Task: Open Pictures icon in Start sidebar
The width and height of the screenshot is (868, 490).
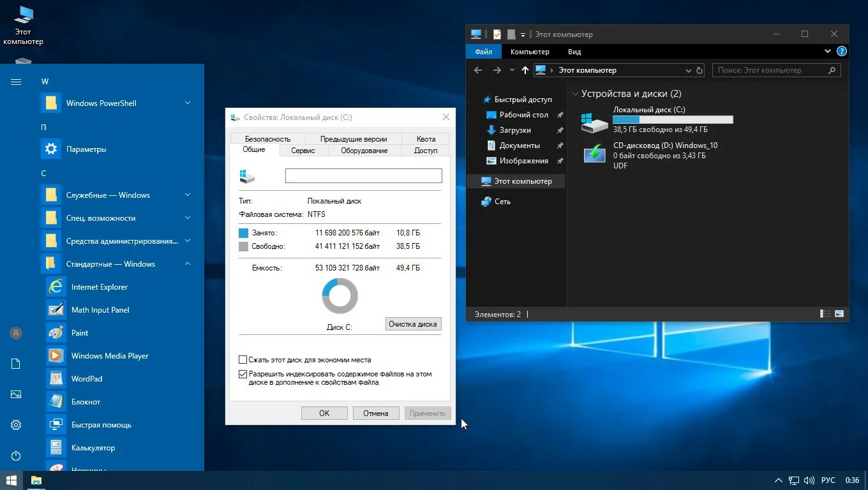Action: point(16,394)
